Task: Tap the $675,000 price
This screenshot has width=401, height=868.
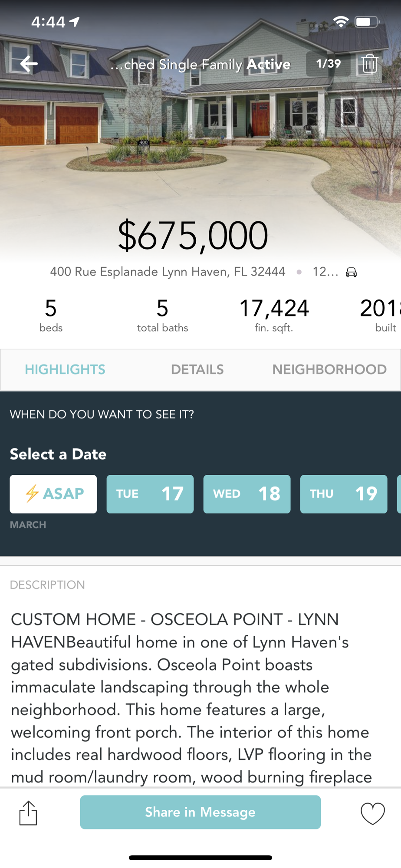Action: [193, 235]
